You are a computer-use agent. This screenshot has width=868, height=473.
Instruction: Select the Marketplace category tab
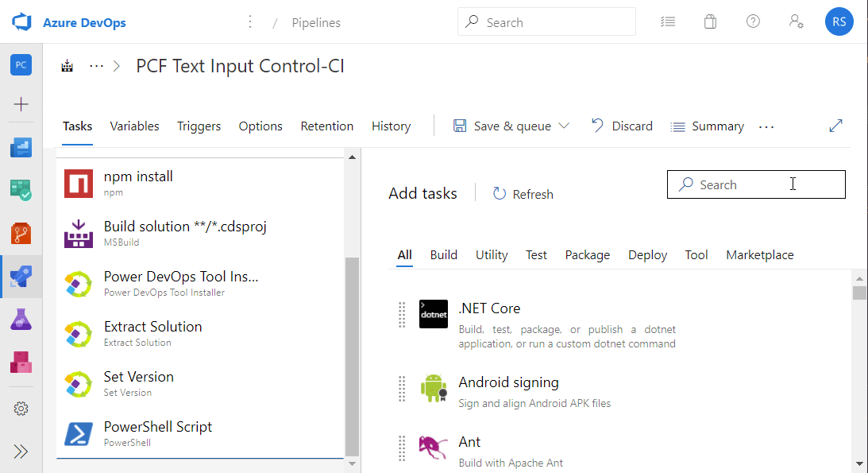760,254
